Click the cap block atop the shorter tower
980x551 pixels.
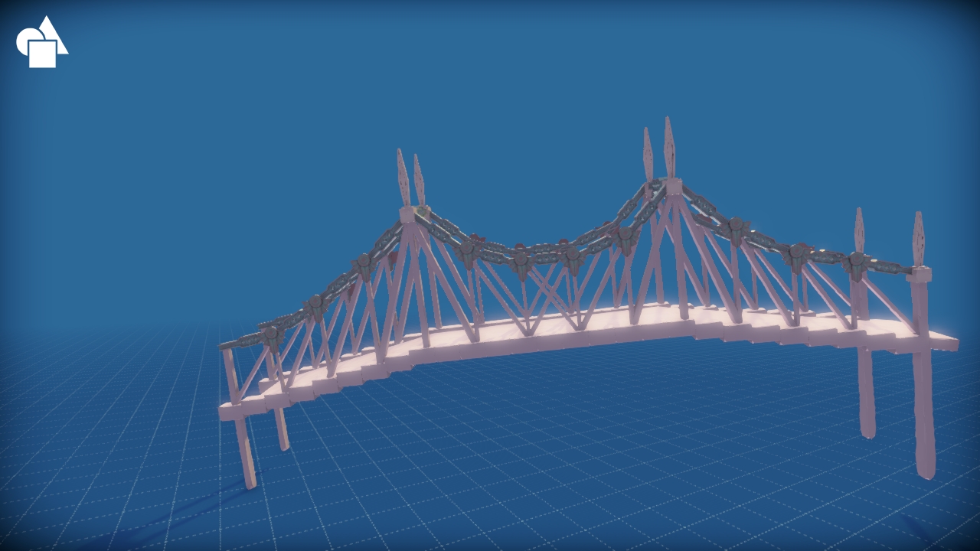(407, 215)
